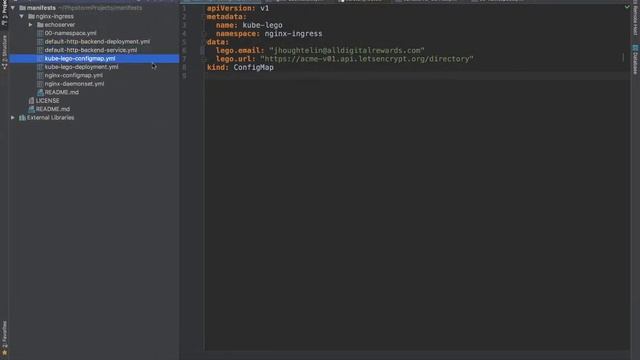640x360 pixels.
Task: Select the External Libraries node label
Action: tap(51, 118)
